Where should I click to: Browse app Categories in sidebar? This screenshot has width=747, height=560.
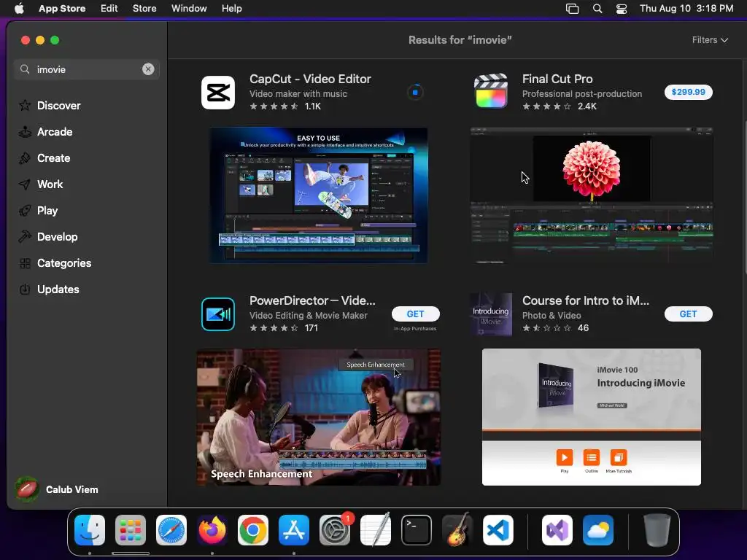point(55,262)
